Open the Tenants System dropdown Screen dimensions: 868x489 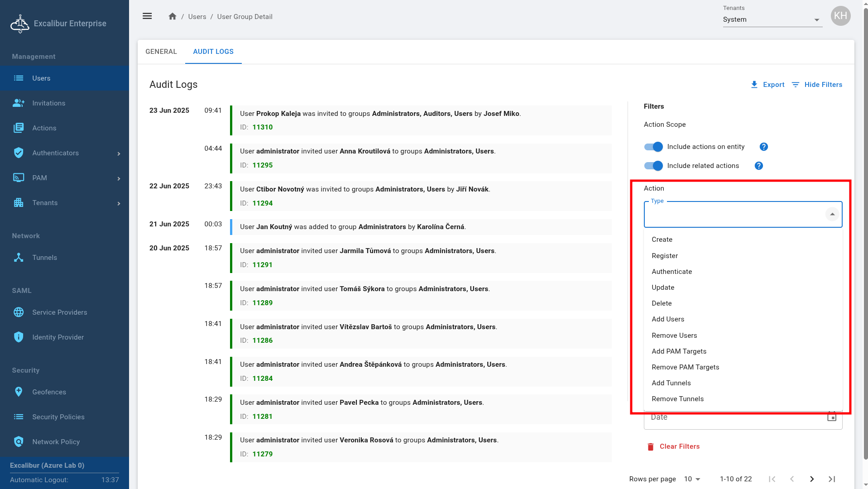[772, 19]
